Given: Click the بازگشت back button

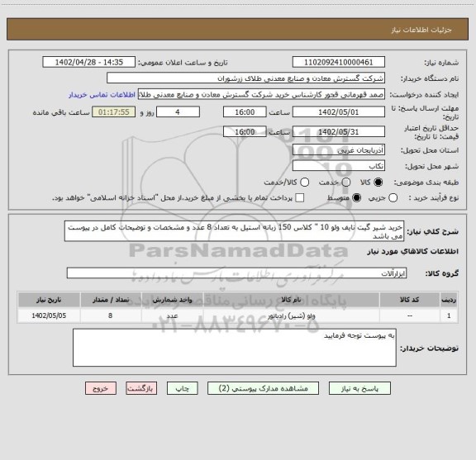Looking at the screenshot, I should [x=141, y=388].
